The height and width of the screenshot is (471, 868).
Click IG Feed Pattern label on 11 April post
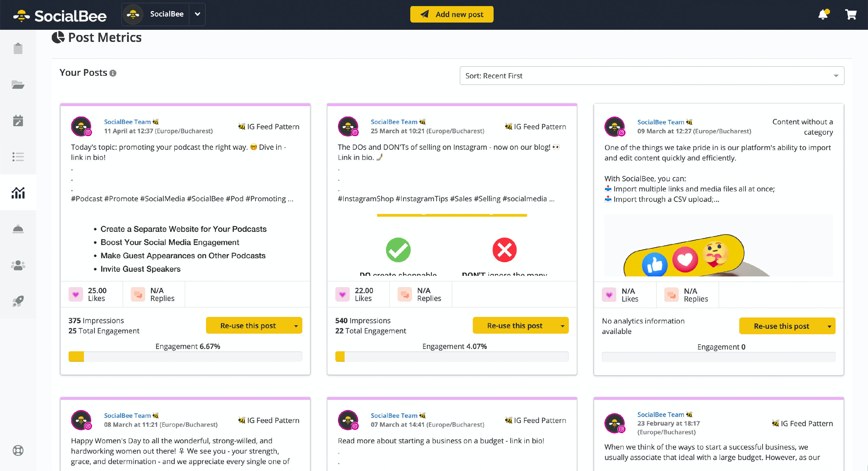pos(269,127)
